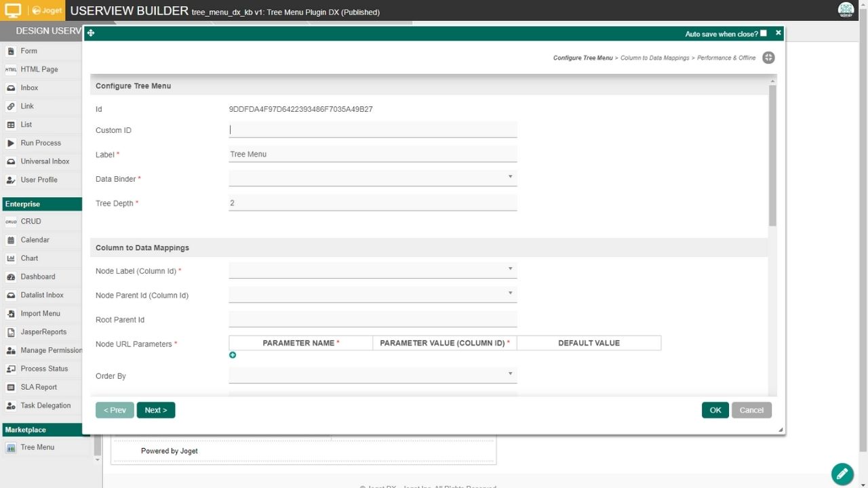Open the Data Binder dropdown
Image resolution: width=868 pixels, height=488 pixels.
point(373,178)
